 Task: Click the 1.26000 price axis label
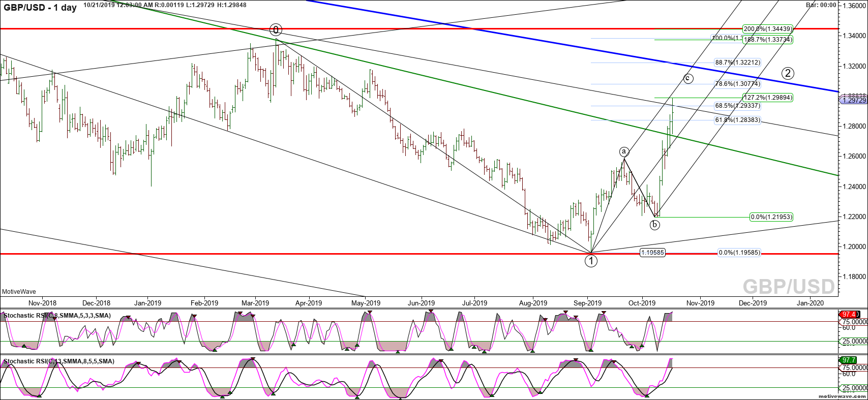point(853,156)
